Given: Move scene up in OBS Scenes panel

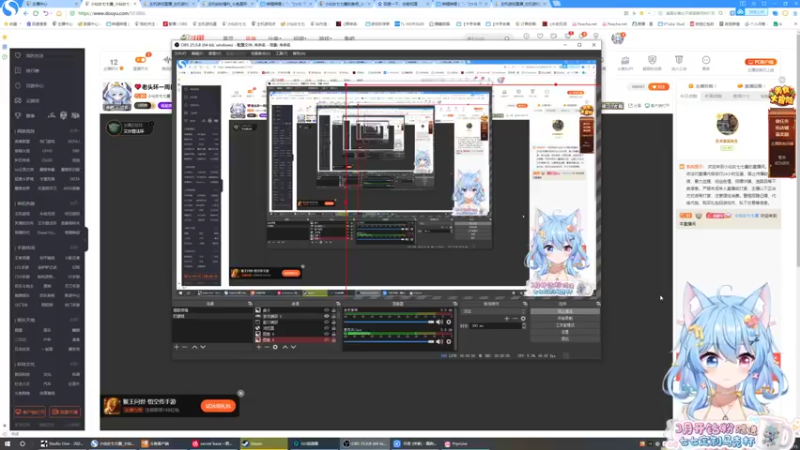Looking at the screenshot, I should (194, 347).
